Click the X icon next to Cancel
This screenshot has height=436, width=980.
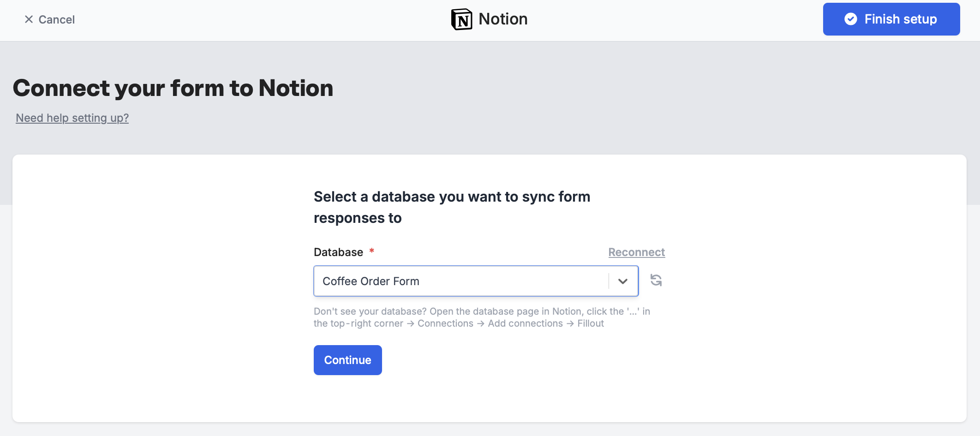coord(29,19)
